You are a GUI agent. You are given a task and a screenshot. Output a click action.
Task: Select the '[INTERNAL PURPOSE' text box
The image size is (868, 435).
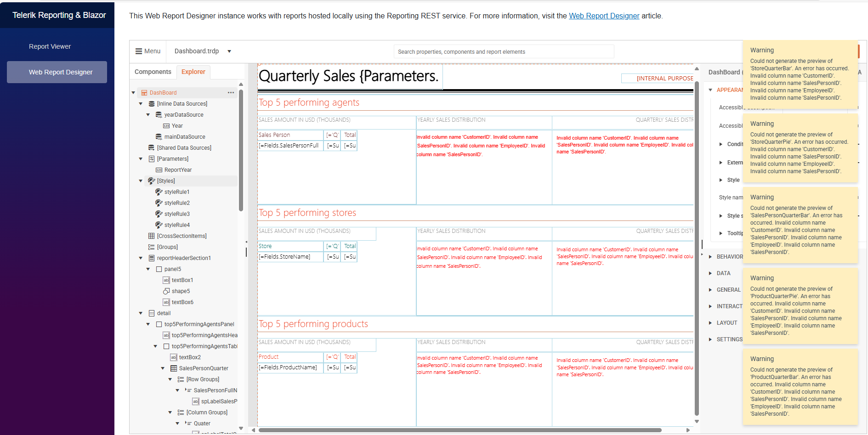click(x=658, y=79)
